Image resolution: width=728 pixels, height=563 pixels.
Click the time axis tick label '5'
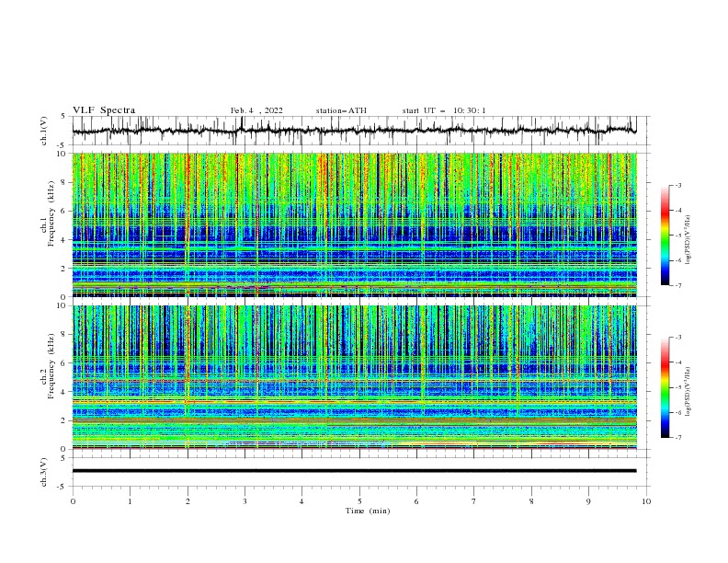coord(359,501)
